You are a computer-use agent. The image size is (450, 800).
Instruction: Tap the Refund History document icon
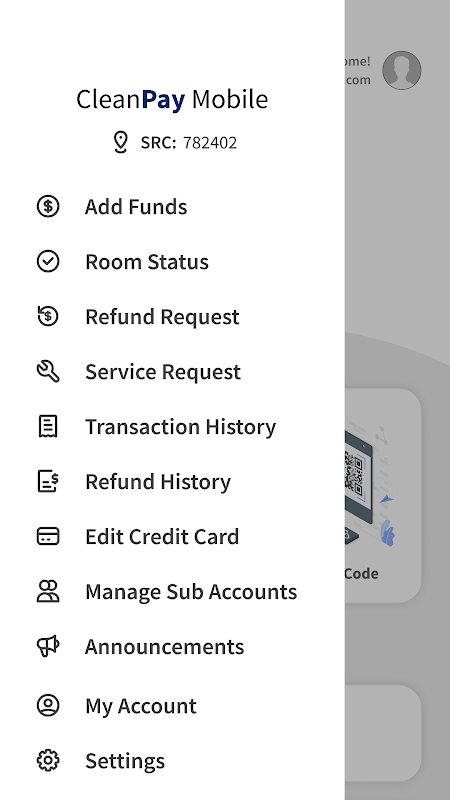(x=48, y=481)
